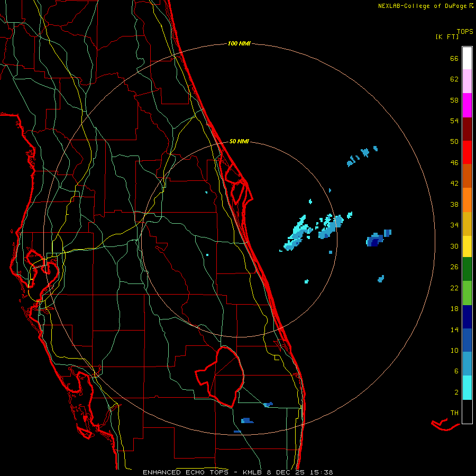The height and width of the screenshot is (476, 476).
Task: Click the '18' scale value label
Action: [454, 309]
